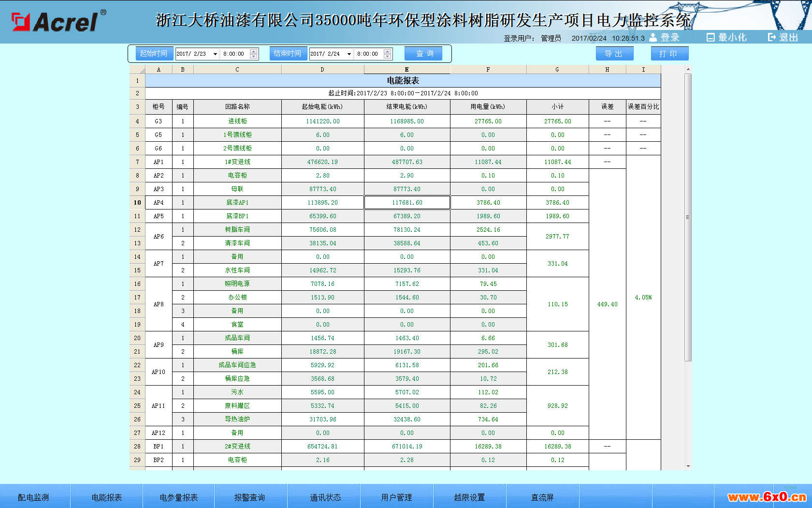Click the 2号馈线柜 cell

tap(237, 149)
